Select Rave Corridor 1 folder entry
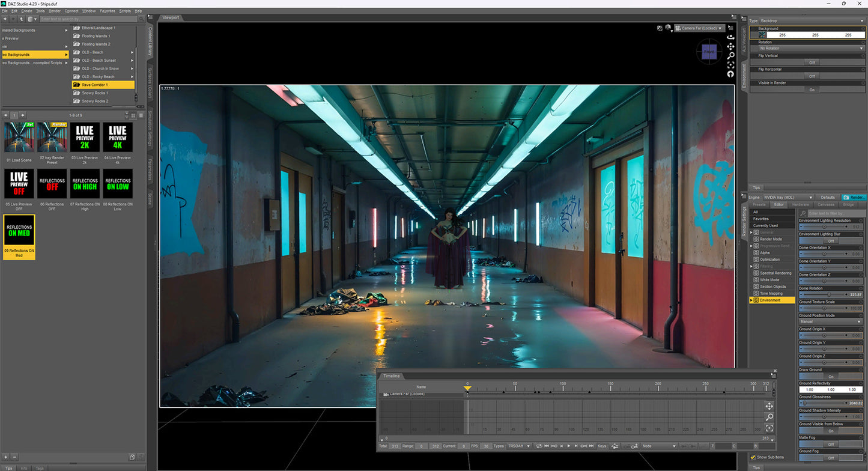868x471 pixels. pos(103,85)
